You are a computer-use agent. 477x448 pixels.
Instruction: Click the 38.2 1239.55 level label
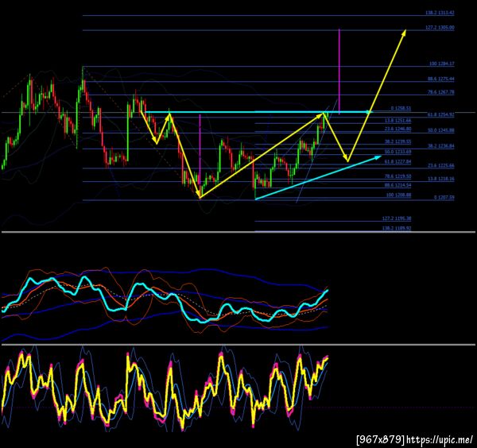[x=398, y=141]
